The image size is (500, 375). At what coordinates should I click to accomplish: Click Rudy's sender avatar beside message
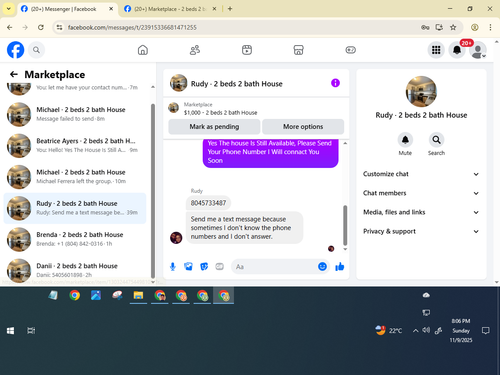(x=176, y=238)
